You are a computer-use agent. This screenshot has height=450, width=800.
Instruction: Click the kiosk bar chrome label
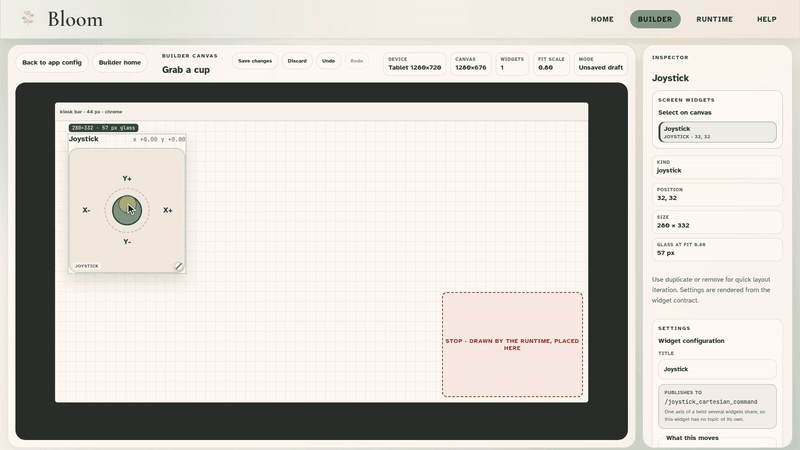click(x=91, y=112)
